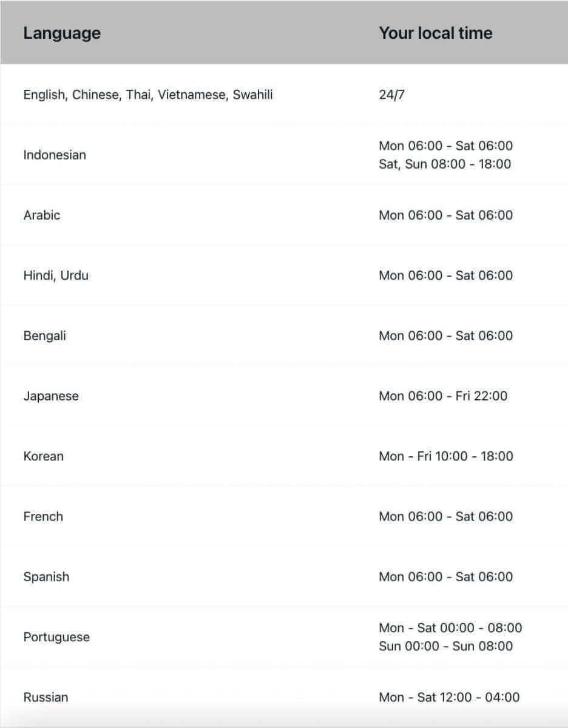The height and width of the screenshot is (728, 568).
Task: Select the Russian language cell
Action: (46, 697)
